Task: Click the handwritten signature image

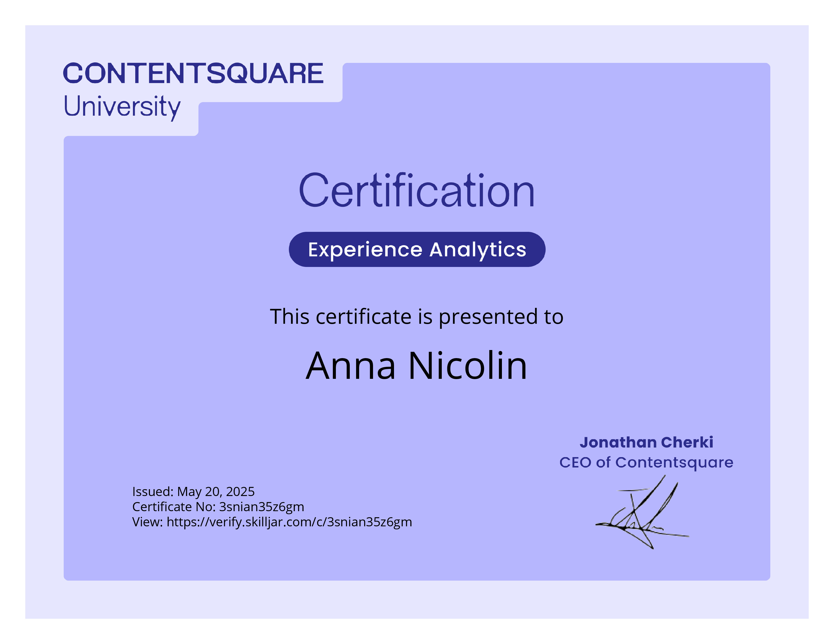Action: point(642,512)
